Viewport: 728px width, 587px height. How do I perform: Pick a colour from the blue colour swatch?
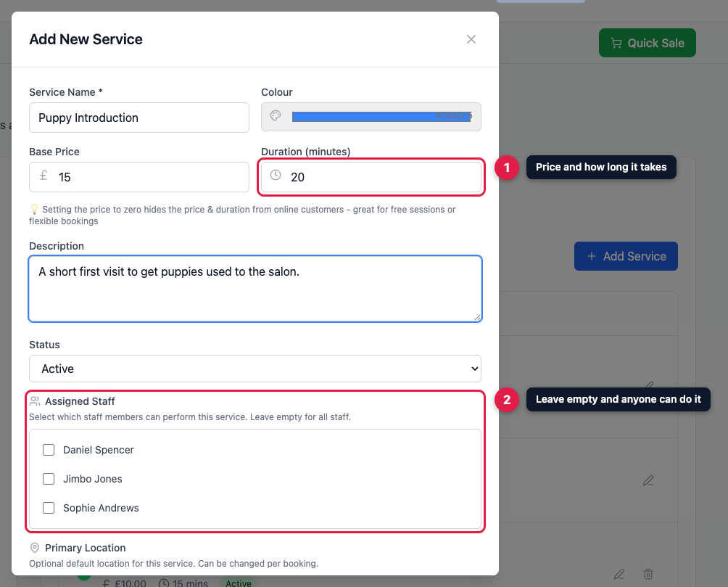pos(381,116)
